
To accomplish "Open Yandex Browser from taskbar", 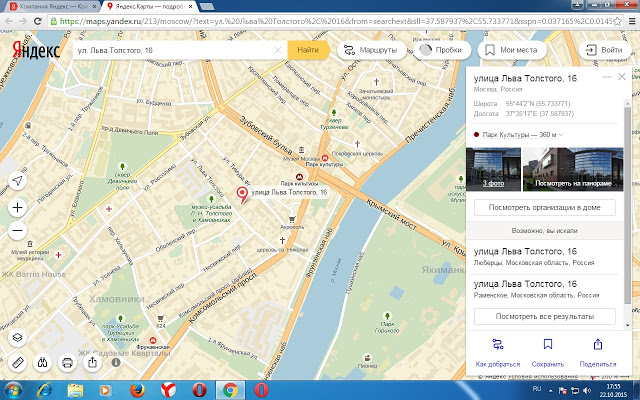I will pos(168,390).
